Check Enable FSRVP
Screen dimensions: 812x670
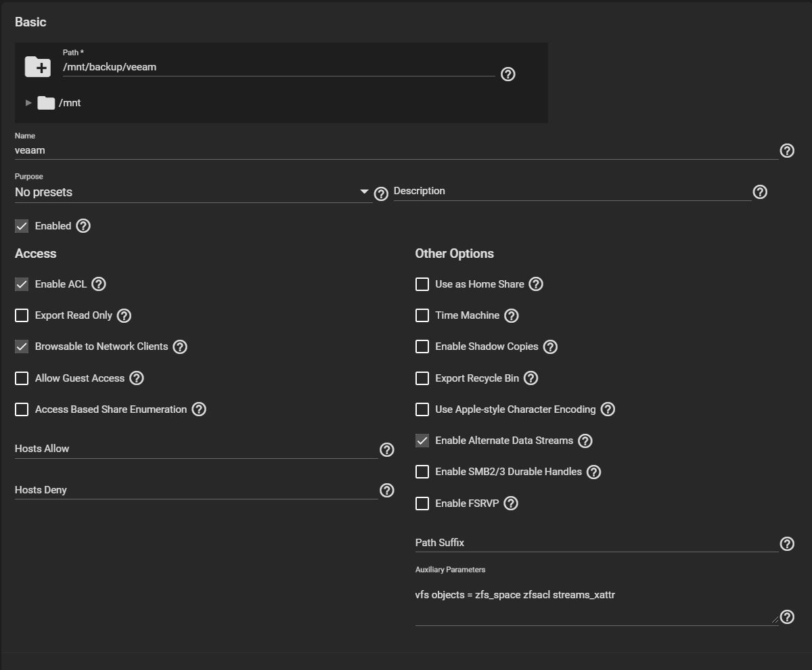coord(422,504)
